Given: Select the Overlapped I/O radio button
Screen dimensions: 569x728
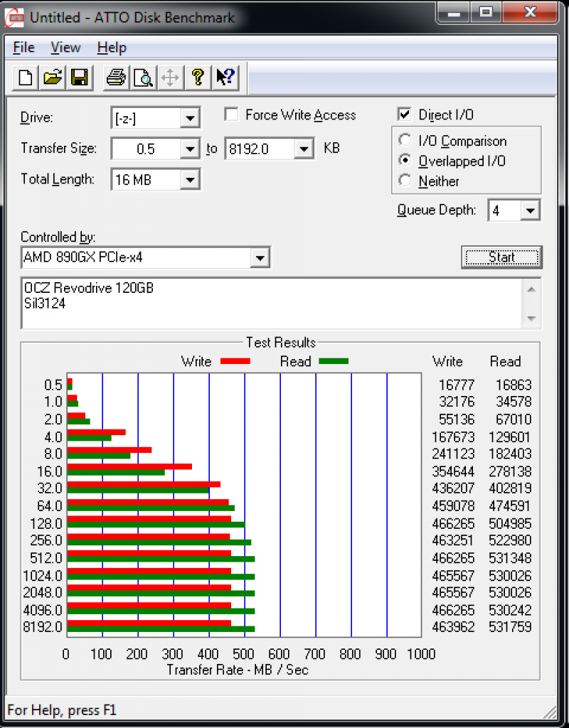Looking at the screenshot, I should click(x=405, y=160).
